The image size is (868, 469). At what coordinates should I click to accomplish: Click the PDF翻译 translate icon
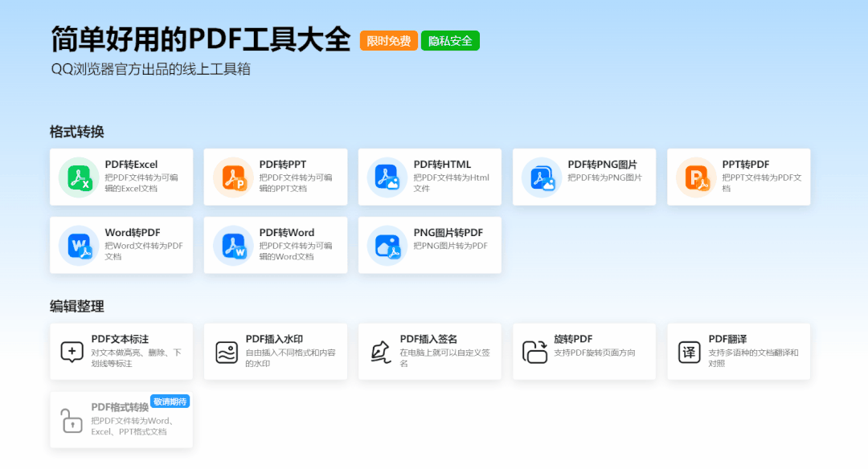[x=690, y=352]
